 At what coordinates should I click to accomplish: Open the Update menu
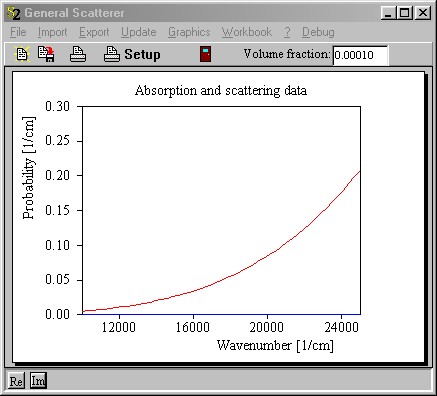tap(139, 32)
